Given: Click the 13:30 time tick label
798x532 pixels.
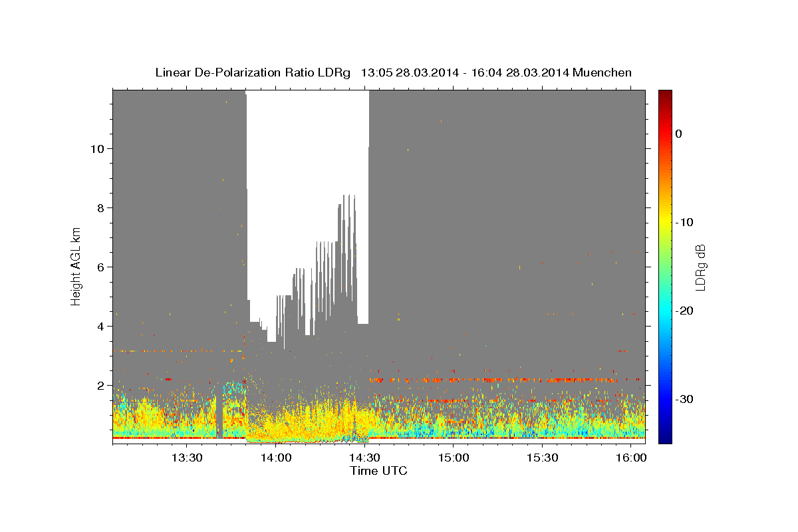Looking at the screenshot, I should (x=187, y=458).
